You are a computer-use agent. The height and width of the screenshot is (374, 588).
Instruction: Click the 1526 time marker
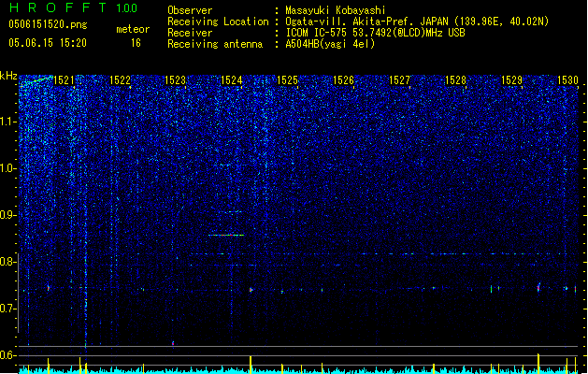(x=343, y=80)
